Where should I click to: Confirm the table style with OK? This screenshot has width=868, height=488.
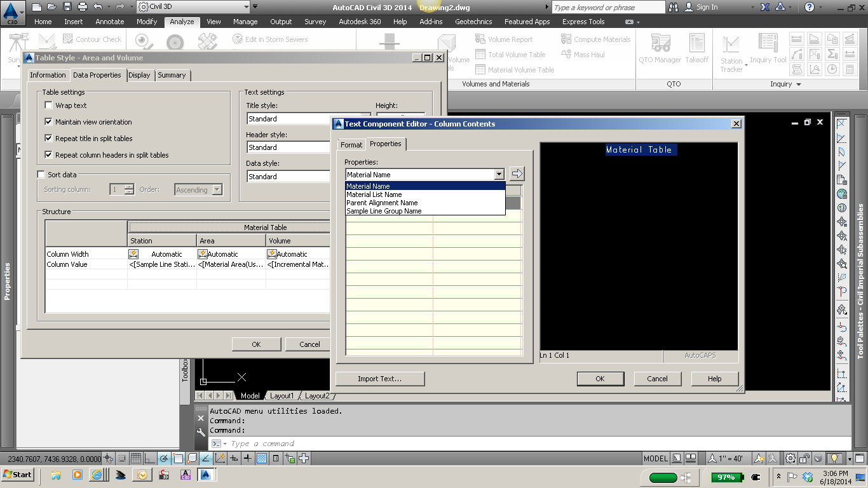(257, 344)
